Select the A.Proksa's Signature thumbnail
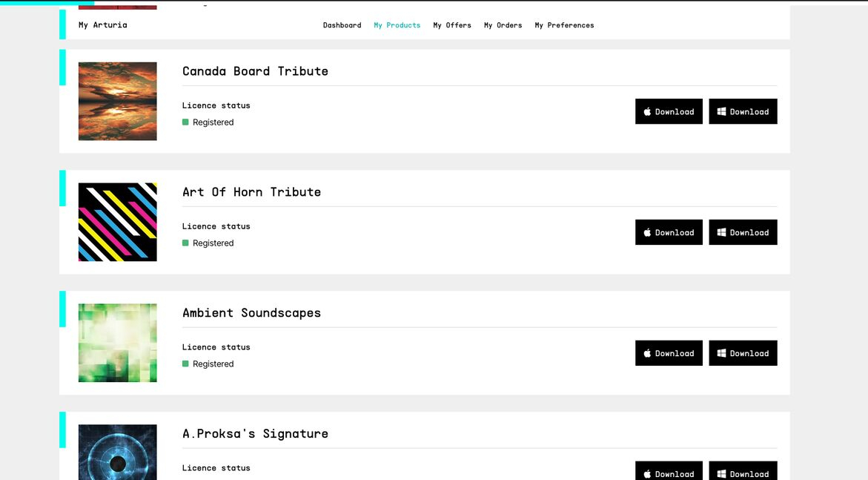868x480 pixels. (118, 452)
